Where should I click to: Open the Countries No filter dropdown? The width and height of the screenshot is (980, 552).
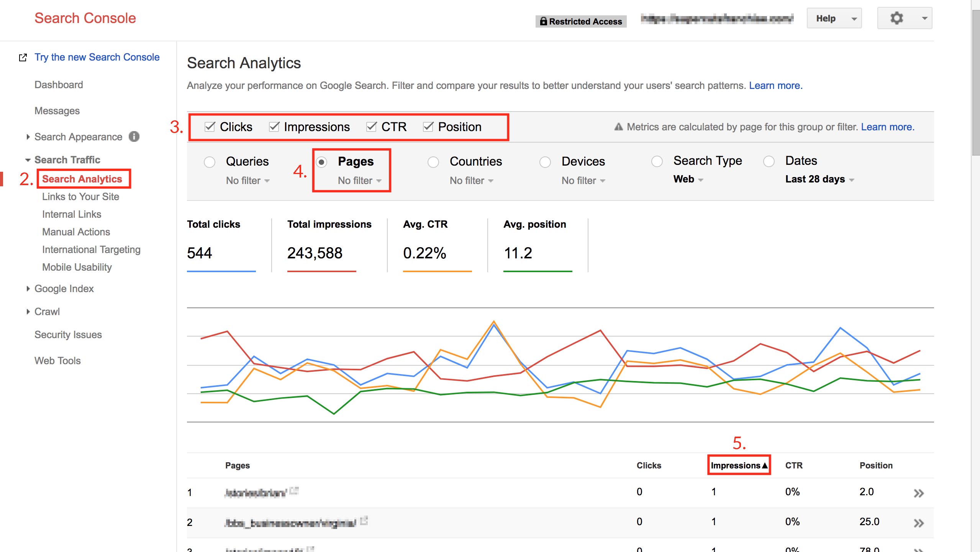[x=472, y=181]
